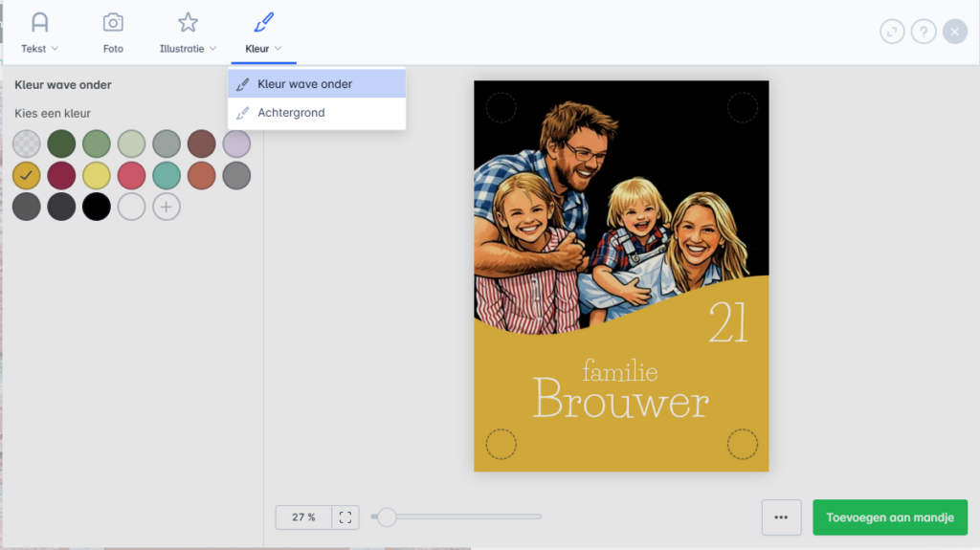Screen dimensions: 980x550
Task: Open the three-dots more options
Action: [781, 517]
